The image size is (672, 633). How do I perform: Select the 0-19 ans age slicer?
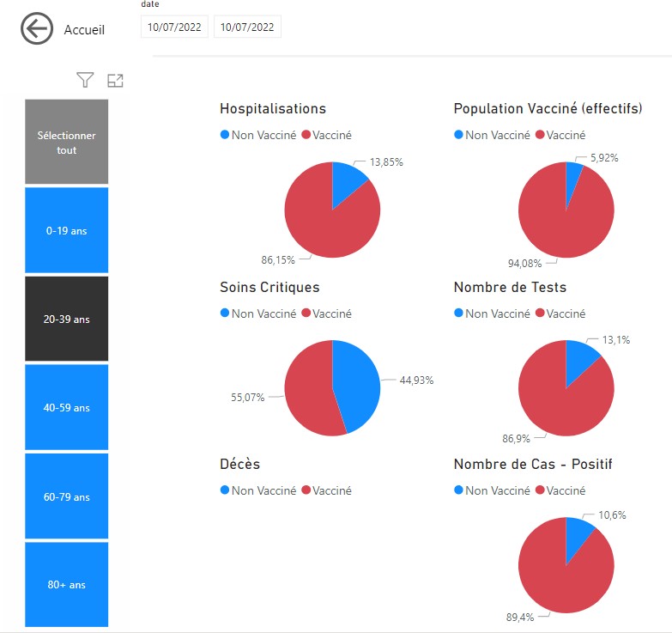click(67, 230)
